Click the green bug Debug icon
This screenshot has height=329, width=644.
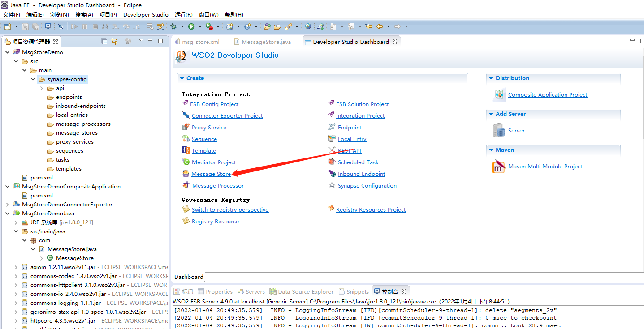click(x=174, y=26)
